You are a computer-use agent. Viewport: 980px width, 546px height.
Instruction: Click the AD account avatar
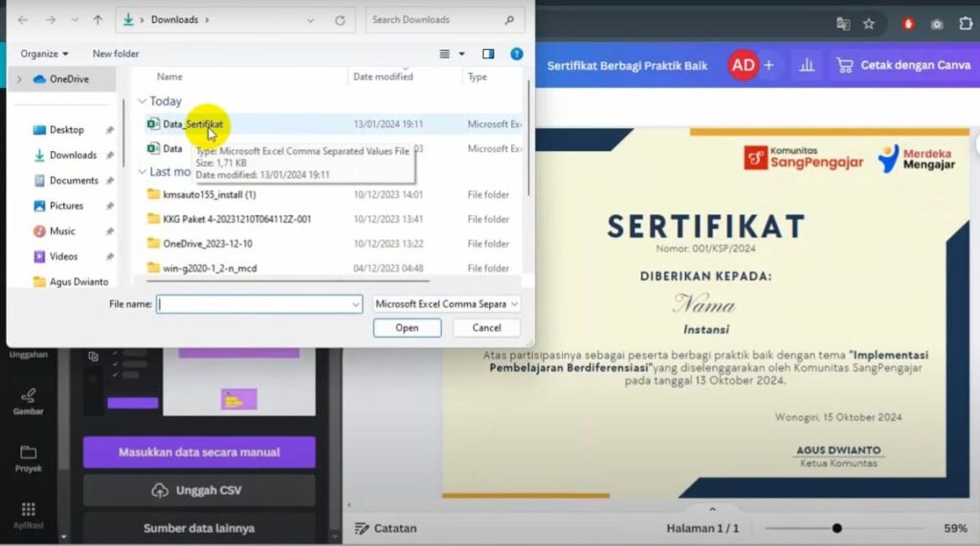tap(743, 65)
